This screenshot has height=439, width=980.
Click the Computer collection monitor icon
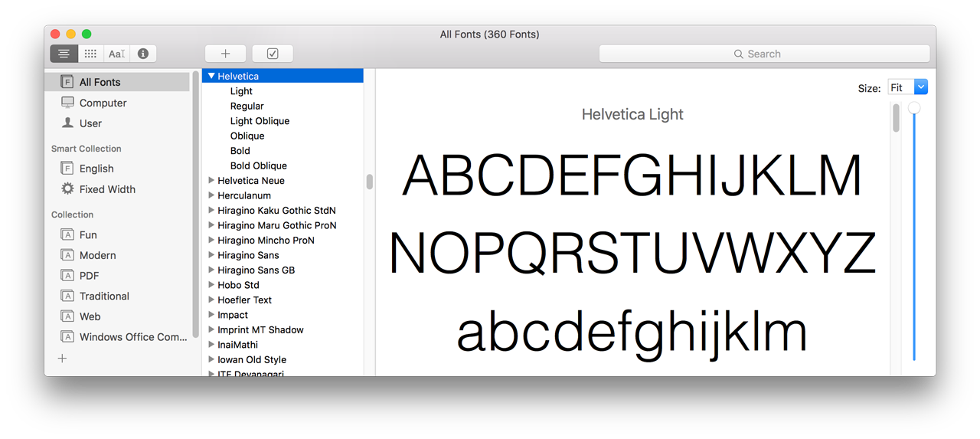pyautogui.click(x=67, y=103)
